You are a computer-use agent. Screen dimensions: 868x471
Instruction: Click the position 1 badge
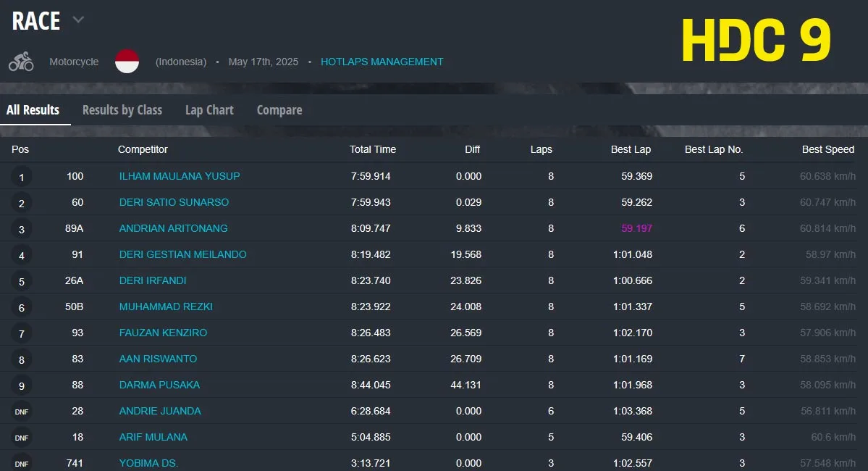point(22,178)
